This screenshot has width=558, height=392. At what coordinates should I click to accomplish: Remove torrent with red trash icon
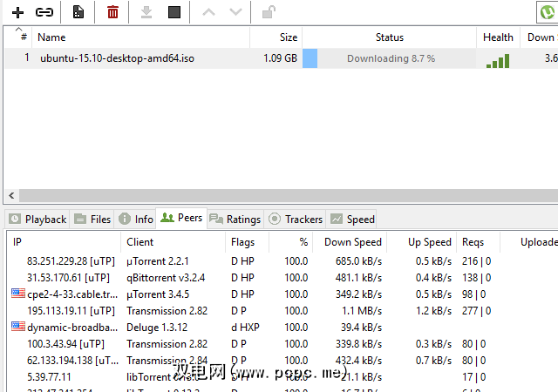(112, 12)
